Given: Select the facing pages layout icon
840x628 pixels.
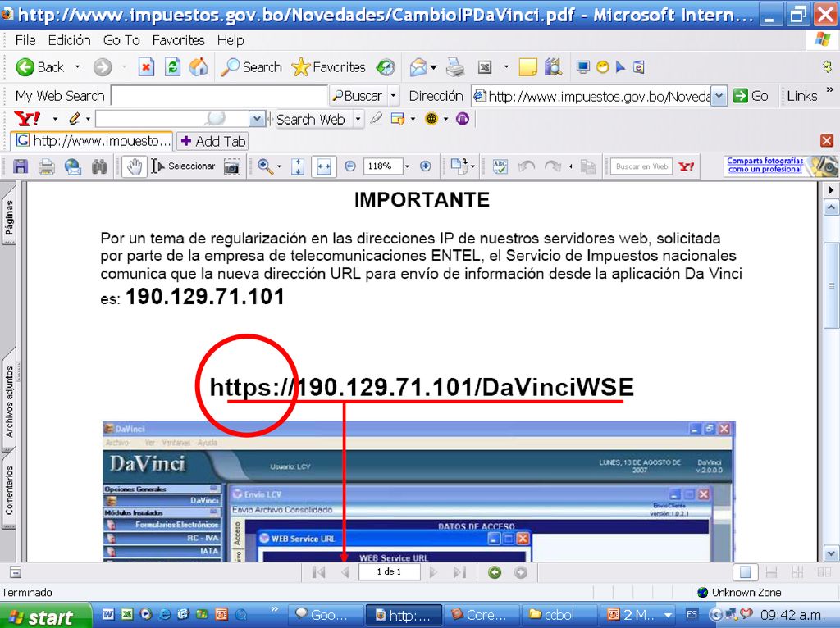Looking at the screenshot, I should click(x=824, y=572).
